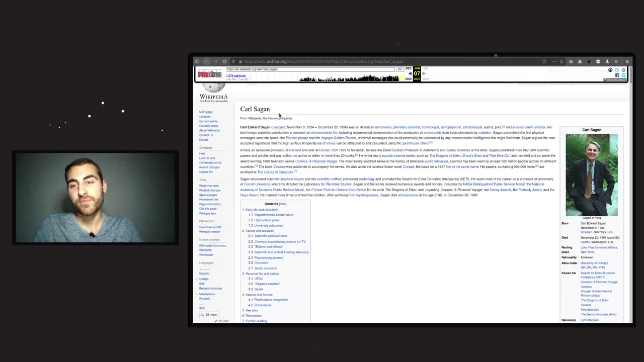The image size is (644, 362).
Task: Click the next capture gray right arrow
Action: click(x=424, y=74)
